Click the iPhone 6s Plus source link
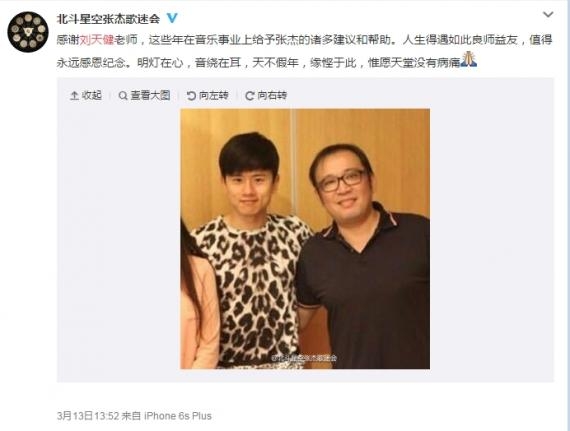The height and width of the screenshot is (431, 570). [x=178, y=415]
